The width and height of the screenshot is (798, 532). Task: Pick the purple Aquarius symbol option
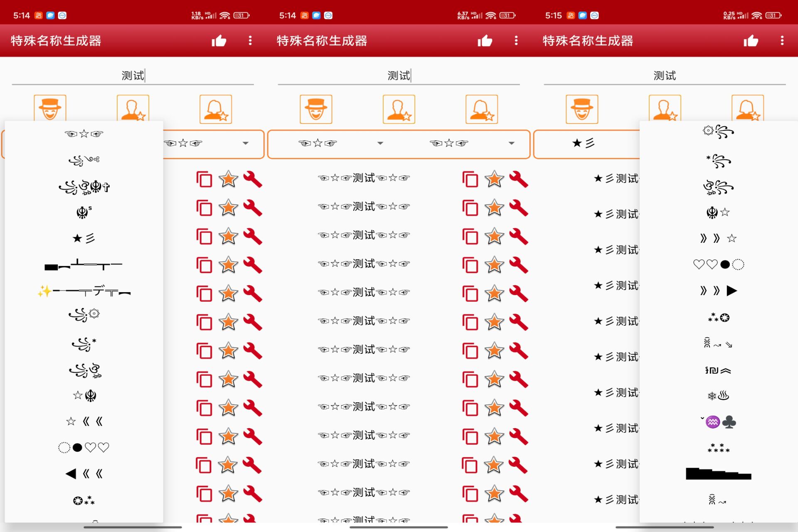click(x=712, y=421)
